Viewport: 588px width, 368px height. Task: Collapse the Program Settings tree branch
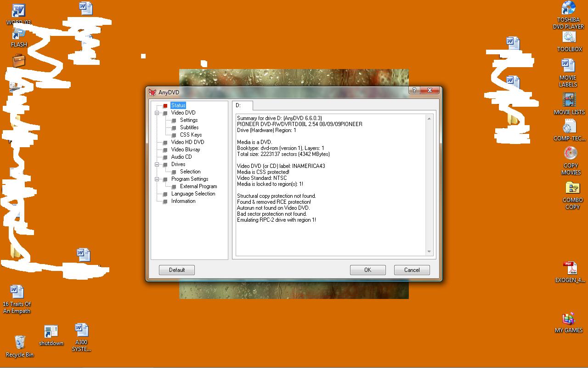[157, 179]
